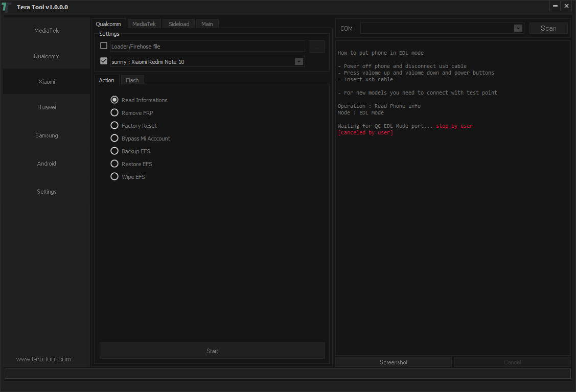Pick the Backup EFS radio button
The width and height of the screenshot is (576, 392).
click(114, 151)
